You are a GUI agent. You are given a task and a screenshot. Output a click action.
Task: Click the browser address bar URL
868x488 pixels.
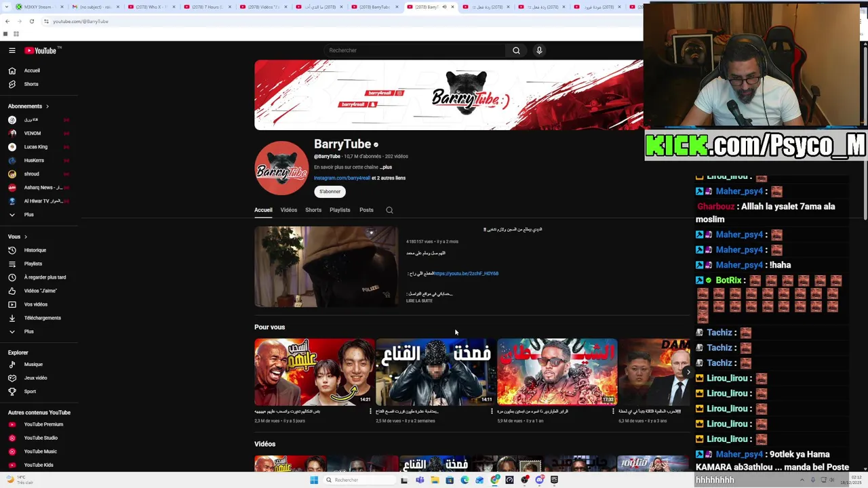(81, 22)
